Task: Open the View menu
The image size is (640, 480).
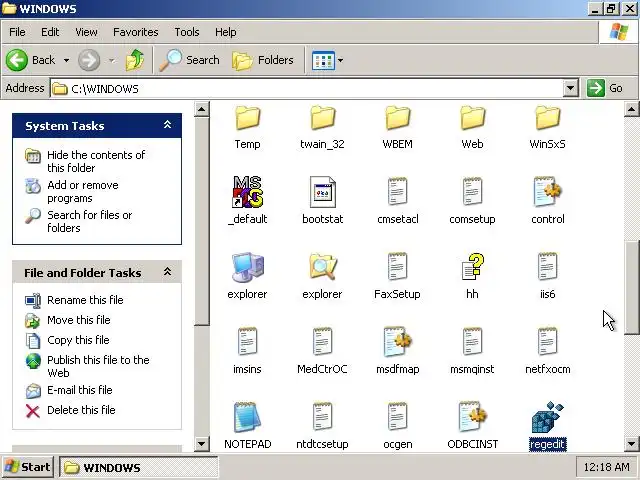Action: (x=86, y=32)
